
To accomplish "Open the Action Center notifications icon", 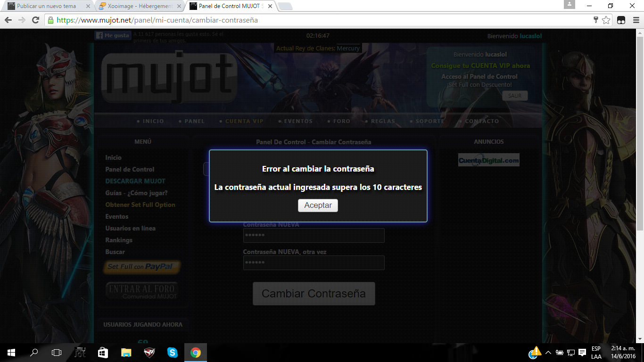I will pos(582,353).
